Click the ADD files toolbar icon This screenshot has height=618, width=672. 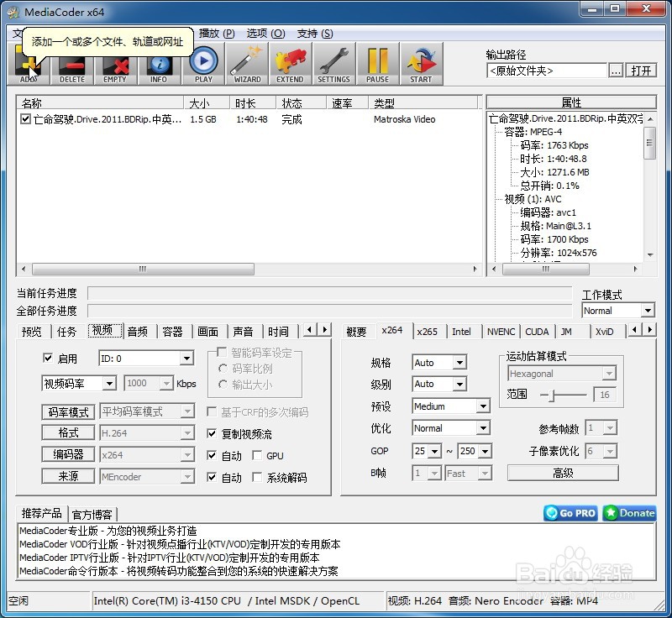point(29,65)
